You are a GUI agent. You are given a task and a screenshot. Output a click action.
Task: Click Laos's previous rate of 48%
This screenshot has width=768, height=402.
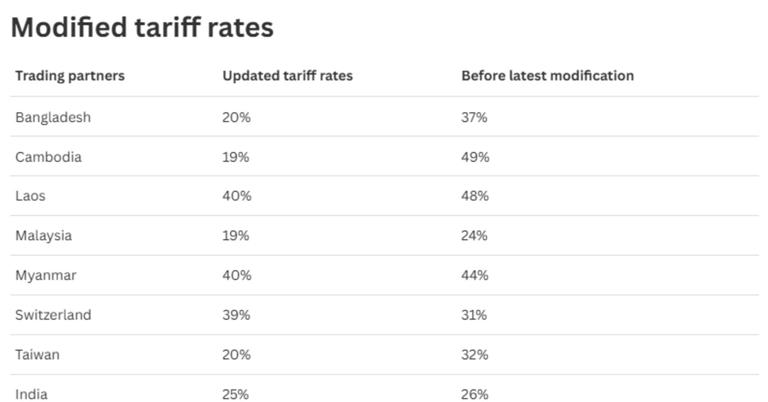pos(475,196)
